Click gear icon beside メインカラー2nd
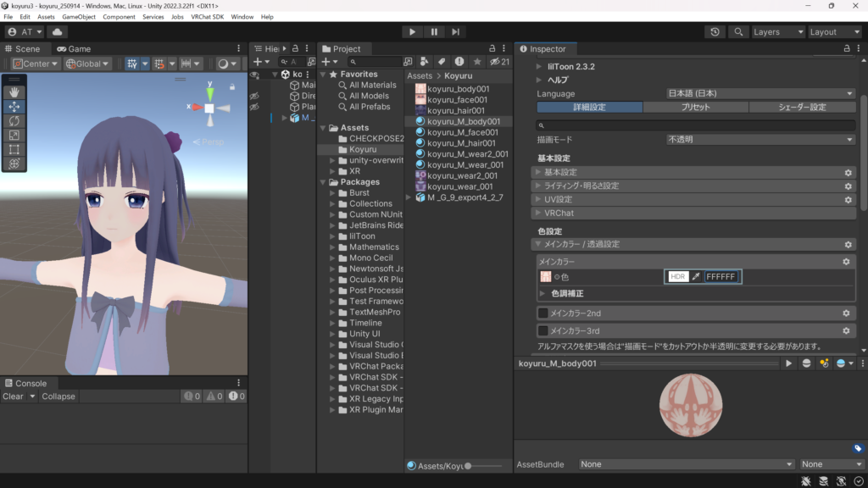 pyautogui.click(x=845, y=313)
